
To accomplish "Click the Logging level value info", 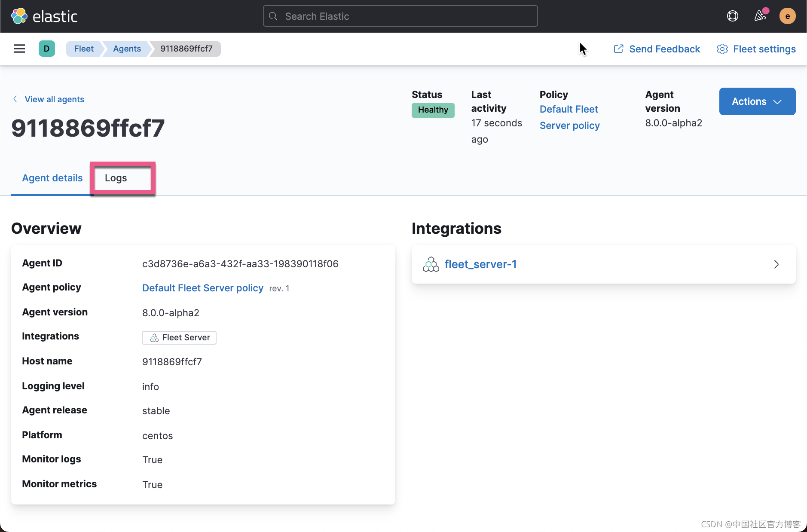I will point(150,387).
